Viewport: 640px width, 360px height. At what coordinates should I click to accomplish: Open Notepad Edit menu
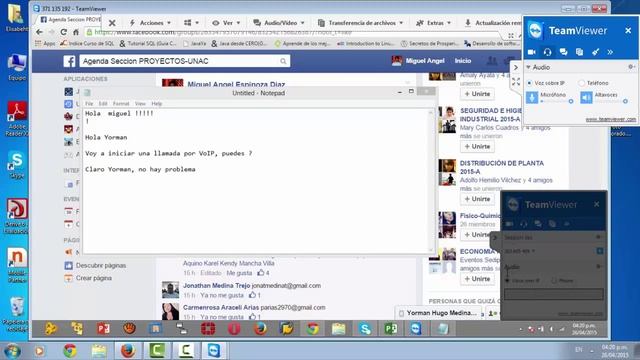103,104
